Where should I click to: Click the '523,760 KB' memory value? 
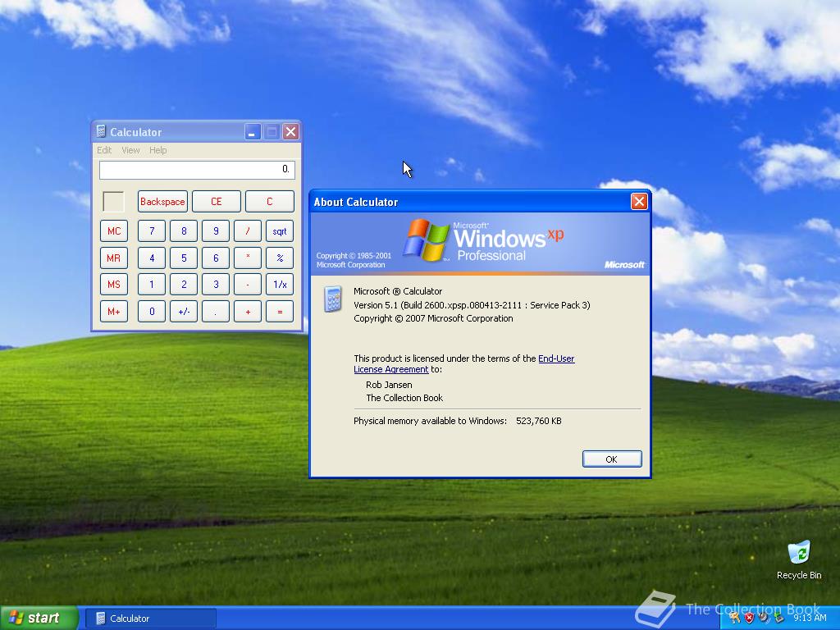(538, 421)
